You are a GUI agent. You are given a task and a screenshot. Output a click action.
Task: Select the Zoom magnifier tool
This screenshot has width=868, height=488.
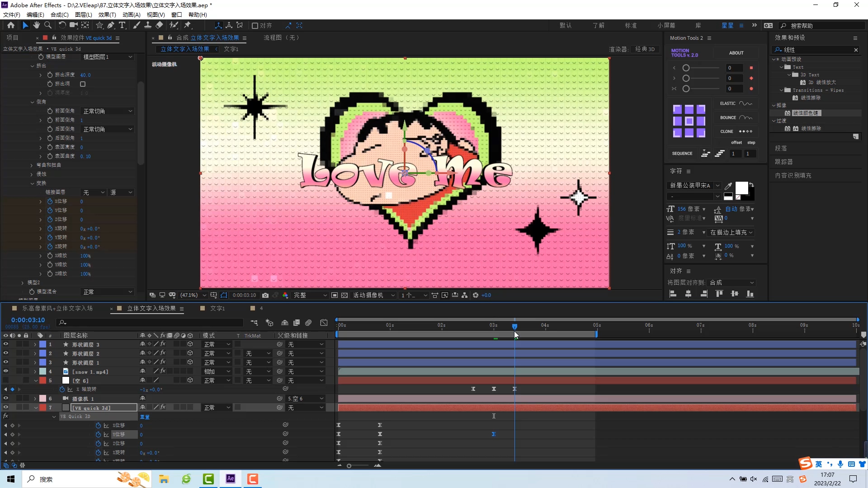click(47, 25)
